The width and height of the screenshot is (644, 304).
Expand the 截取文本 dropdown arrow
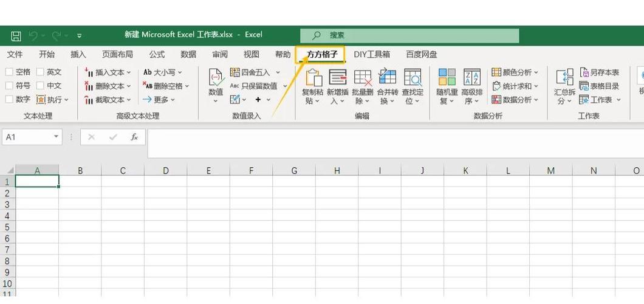click(129, 100)
